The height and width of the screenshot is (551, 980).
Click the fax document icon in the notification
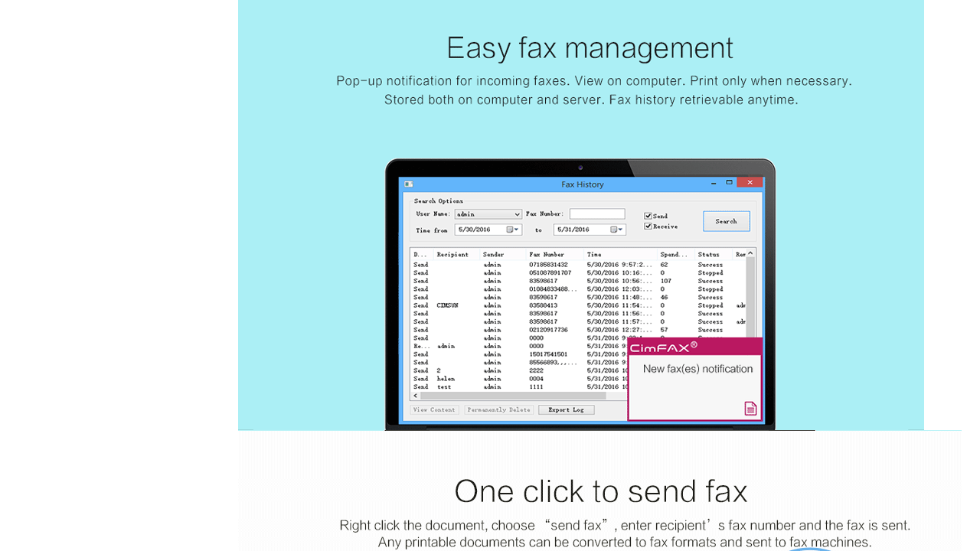[x=750, y=409]
